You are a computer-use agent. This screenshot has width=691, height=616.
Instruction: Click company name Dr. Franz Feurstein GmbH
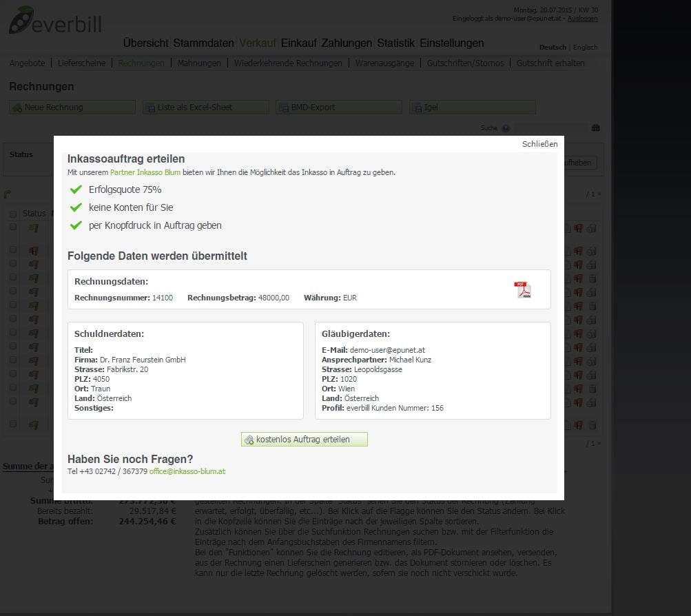pos(143,360)
